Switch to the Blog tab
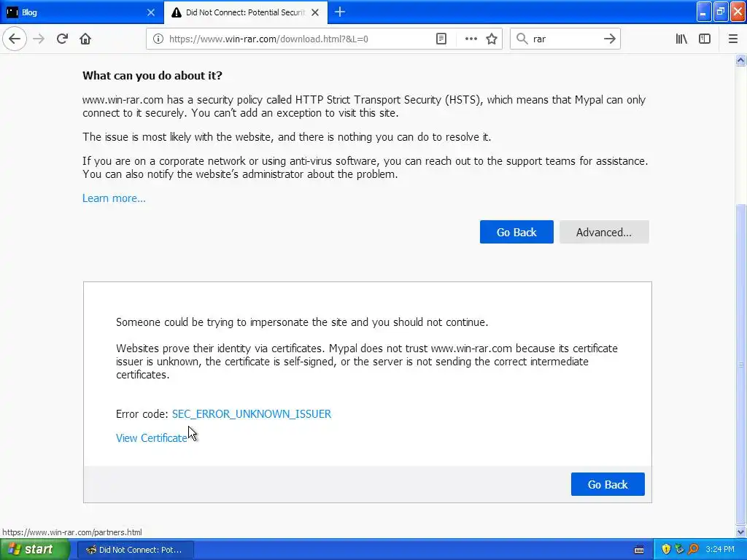 click(x=82, y=12)
